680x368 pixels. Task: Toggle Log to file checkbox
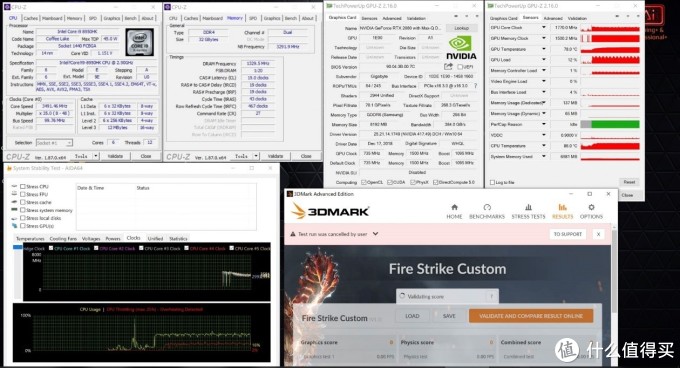click(x=492, y=182)
